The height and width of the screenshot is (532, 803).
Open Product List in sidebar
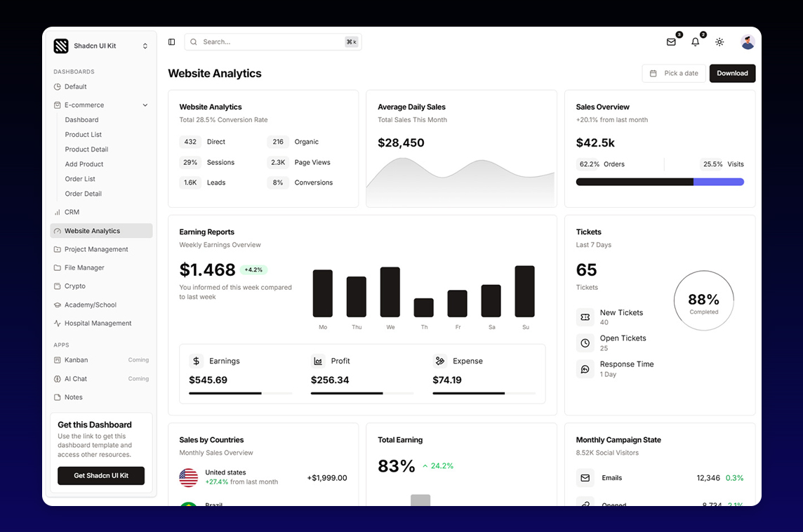(x=84, y=135)
